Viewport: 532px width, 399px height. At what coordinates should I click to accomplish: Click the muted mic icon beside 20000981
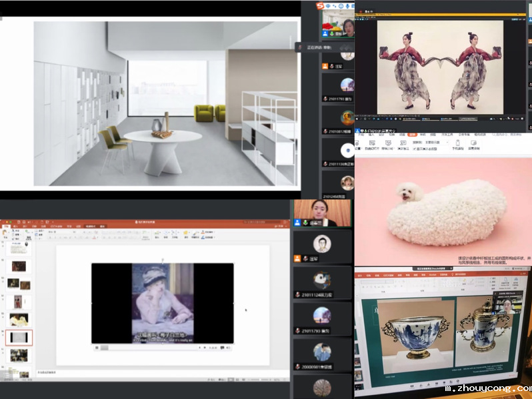(x=297, y=367)
